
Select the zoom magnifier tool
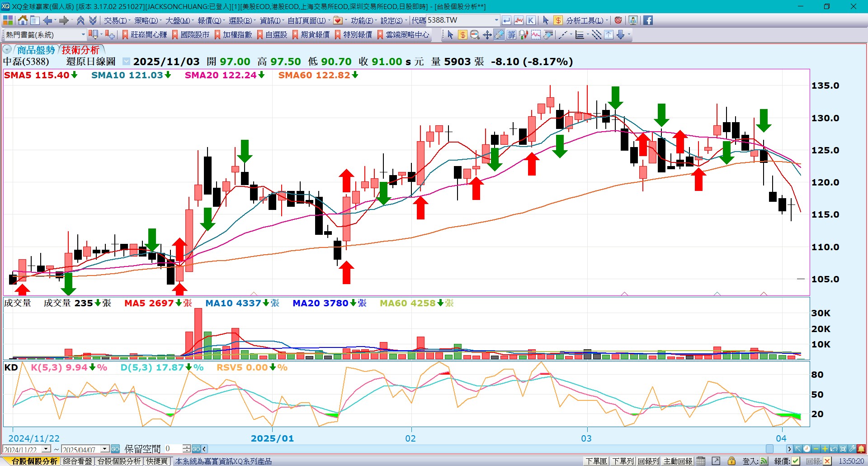click(x=475, y=35)
